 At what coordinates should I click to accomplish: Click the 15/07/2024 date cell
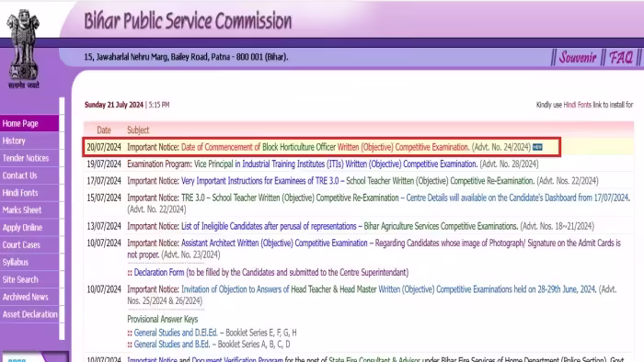[104, 198]
